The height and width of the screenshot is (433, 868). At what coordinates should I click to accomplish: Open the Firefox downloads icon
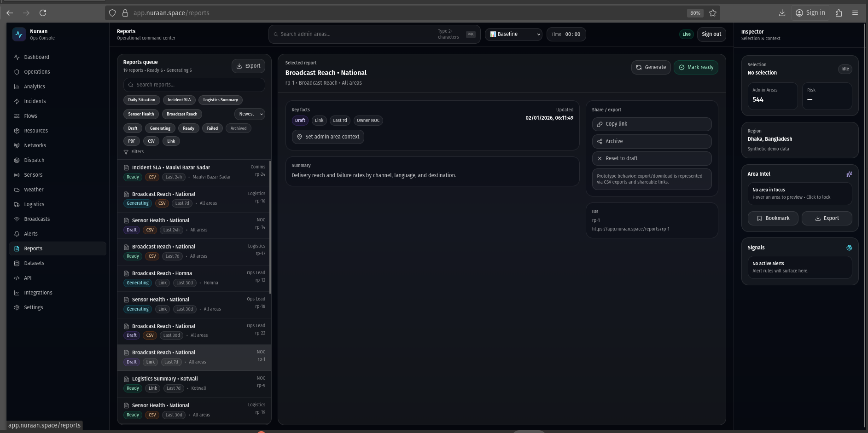(782, 13)
